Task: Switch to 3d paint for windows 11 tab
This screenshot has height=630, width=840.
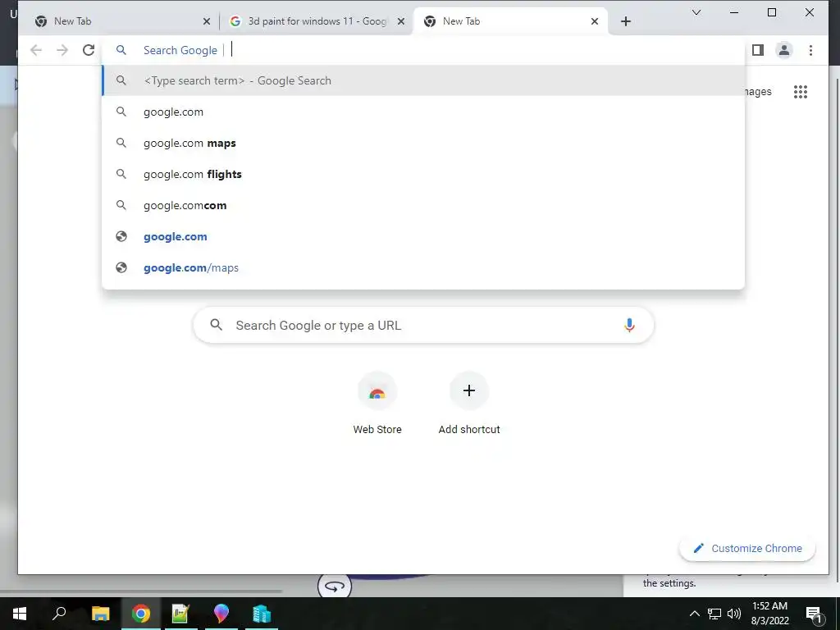Action: tap(316, 21)
